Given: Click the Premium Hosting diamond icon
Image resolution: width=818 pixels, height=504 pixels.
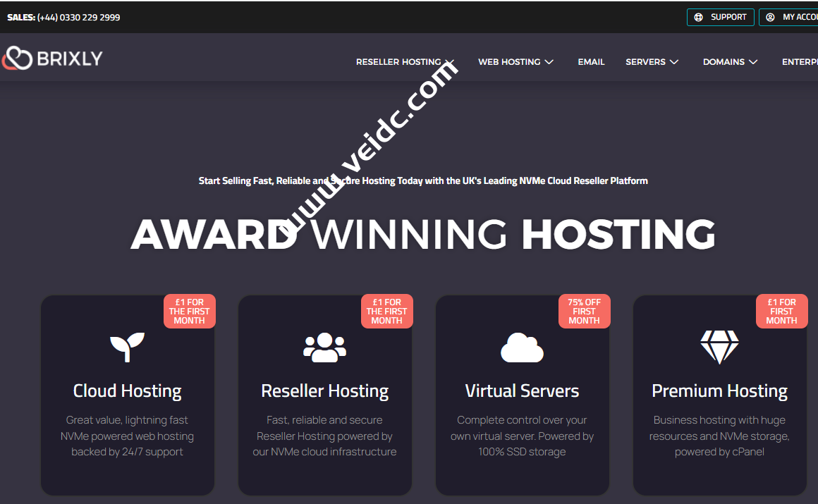Looking at the screenshot, I should pyautogui.click(x=719, y=347).
